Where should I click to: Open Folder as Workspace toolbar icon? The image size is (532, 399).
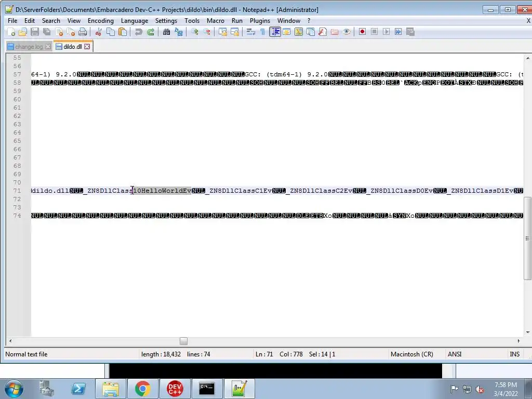(335, 32)
